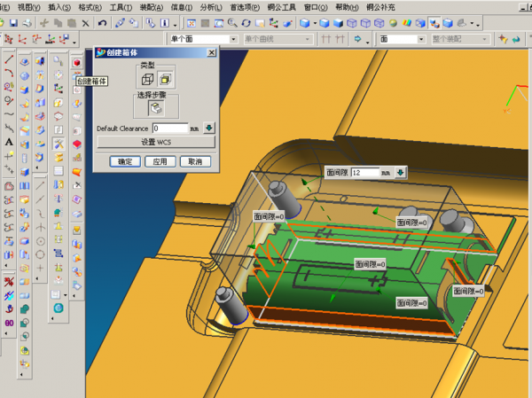Expand the arrow after the blue right-arrow icon
The image size is (532, 398).
367,42
